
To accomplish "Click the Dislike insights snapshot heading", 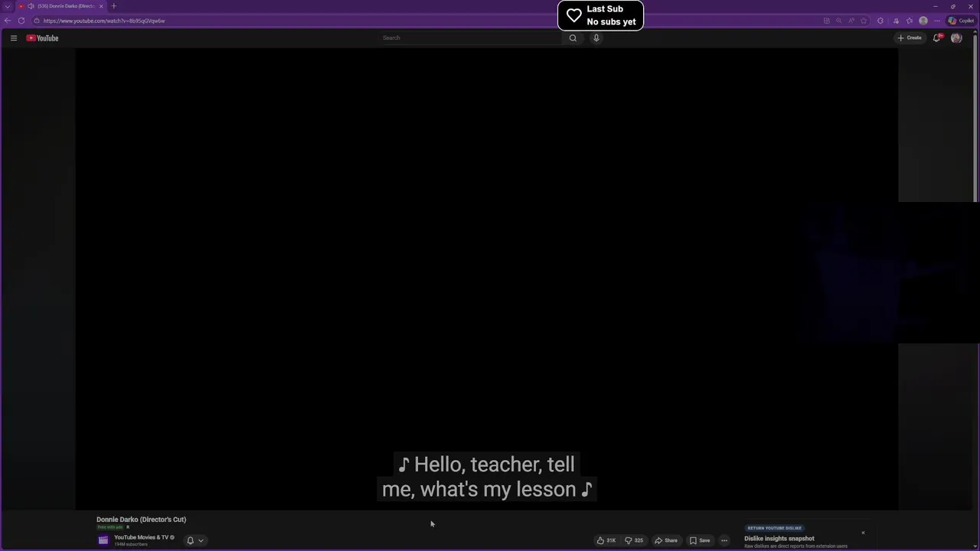I will (x=779, y=539).
